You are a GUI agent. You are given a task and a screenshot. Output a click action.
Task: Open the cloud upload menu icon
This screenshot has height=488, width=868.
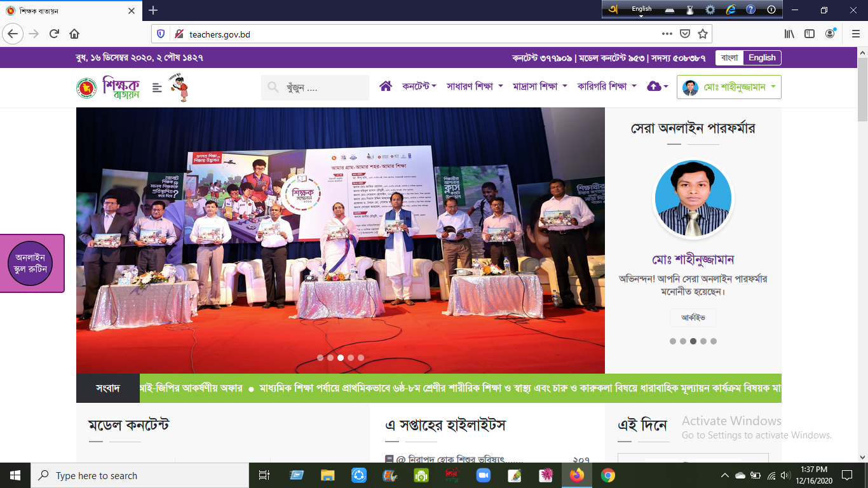point(657,86)
